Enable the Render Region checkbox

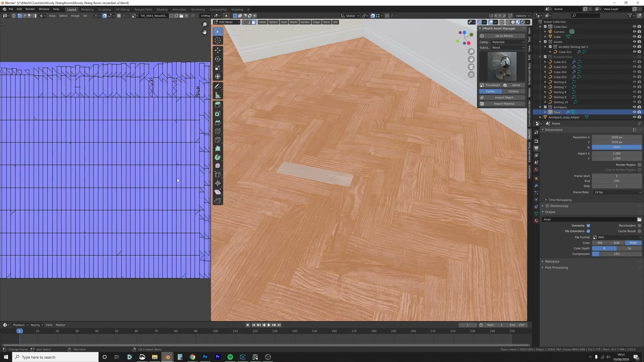click(639, 165)
